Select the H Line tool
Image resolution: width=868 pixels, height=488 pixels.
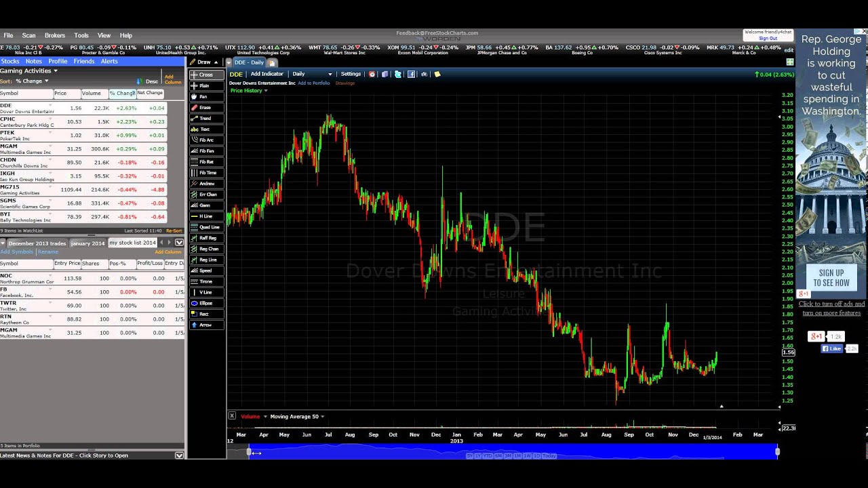coord(206,216)
